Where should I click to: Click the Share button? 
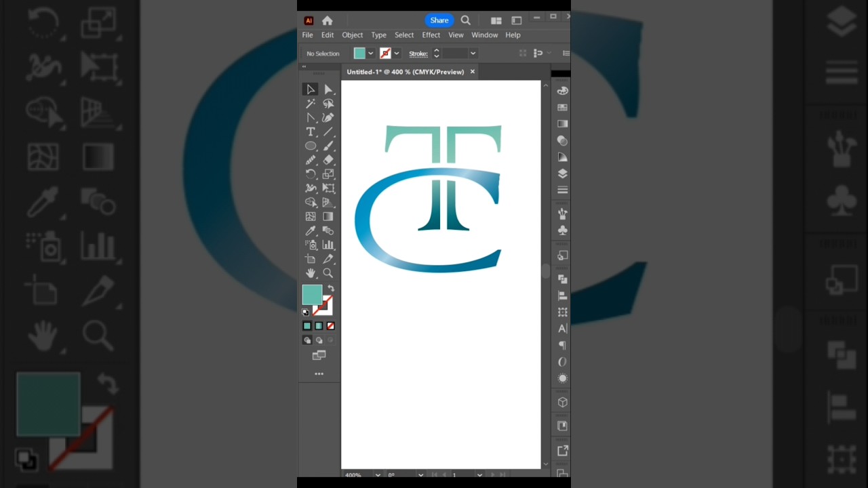(x=439, y=20)
